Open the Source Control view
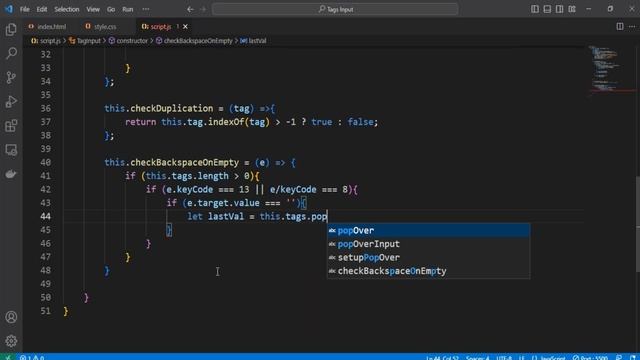The width and height of the screenshot is (640, 360). pyautogui.click(x=11, y=78)
